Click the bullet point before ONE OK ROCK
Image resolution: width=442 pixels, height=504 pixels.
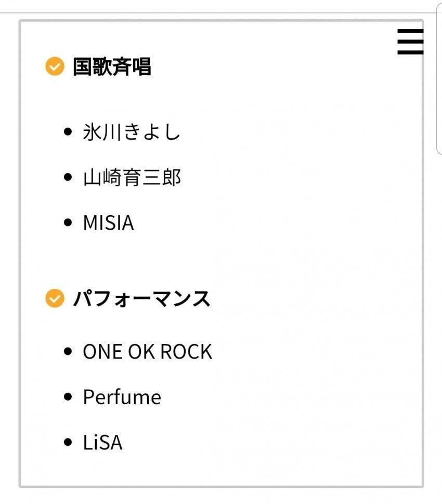pyautogui.click(x=68, y=351)
